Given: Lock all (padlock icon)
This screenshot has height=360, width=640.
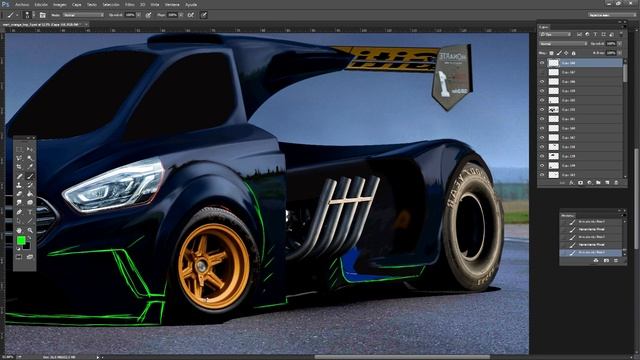Looking at the screenshot, I should point(573,53).
